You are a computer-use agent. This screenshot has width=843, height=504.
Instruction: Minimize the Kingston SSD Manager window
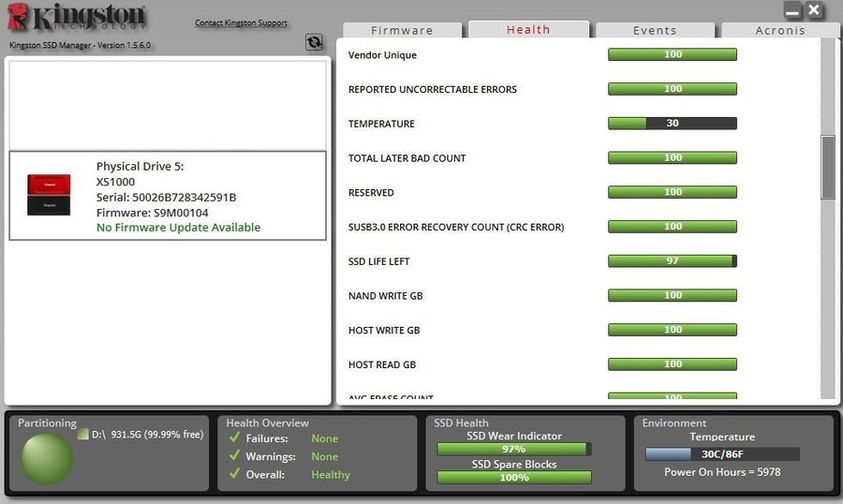[x=792, y=11]
